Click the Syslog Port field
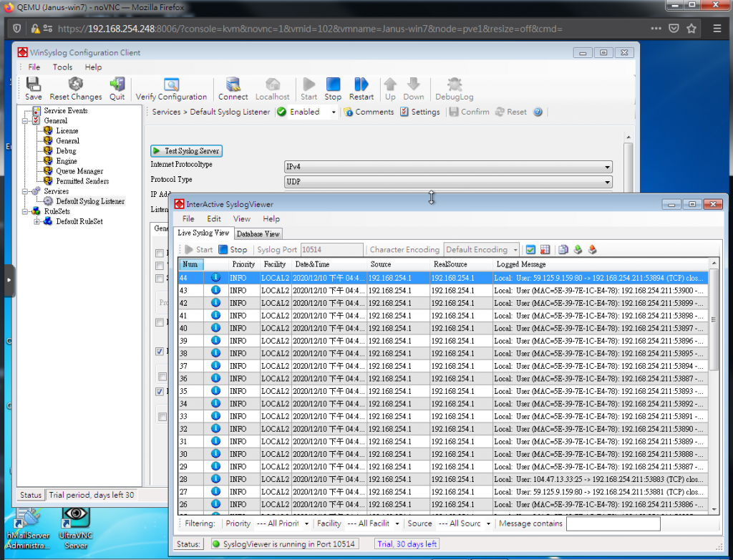733x560 pixels. point(331,250)
